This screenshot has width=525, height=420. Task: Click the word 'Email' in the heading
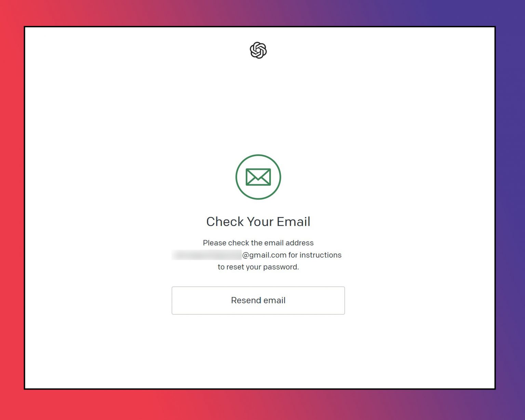[294, 221]
